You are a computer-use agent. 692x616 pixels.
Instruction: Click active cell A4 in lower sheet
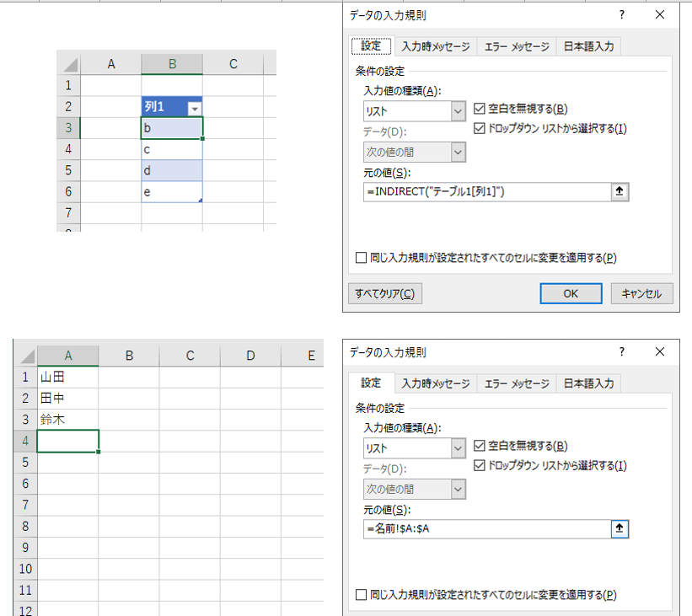tap(68, 441)
